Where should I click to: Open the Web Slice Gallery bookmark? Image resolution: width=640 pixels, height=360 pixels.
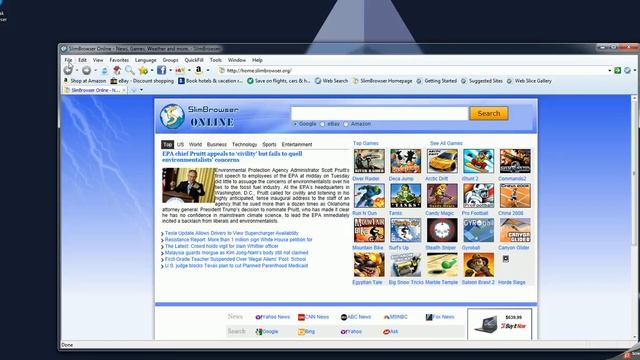pyautogui.click(x=529, y=81)
